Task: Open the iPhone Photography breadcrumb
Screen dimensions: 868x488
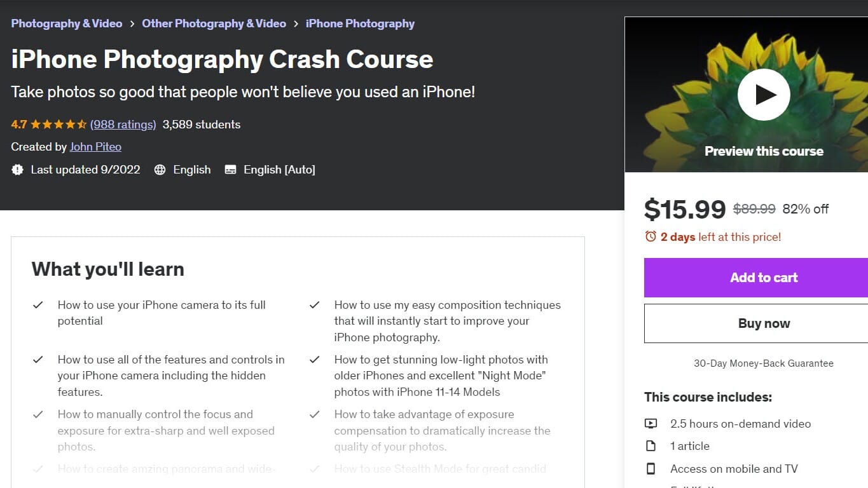Action: coord(360,23)
